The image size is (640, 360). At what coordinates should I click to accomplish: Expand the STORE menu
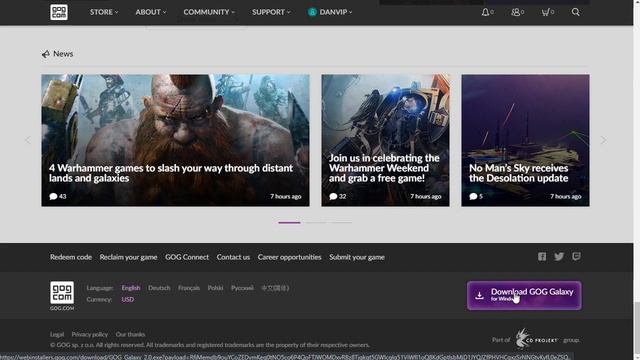(x=104, y=12)
